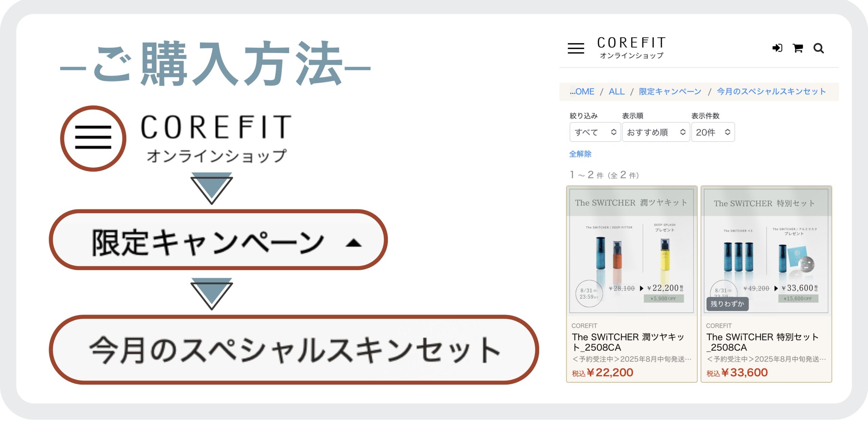Open the hamburger menu in shop header
The height and width of the screenshot is (423, 868).
pos(576,48)
